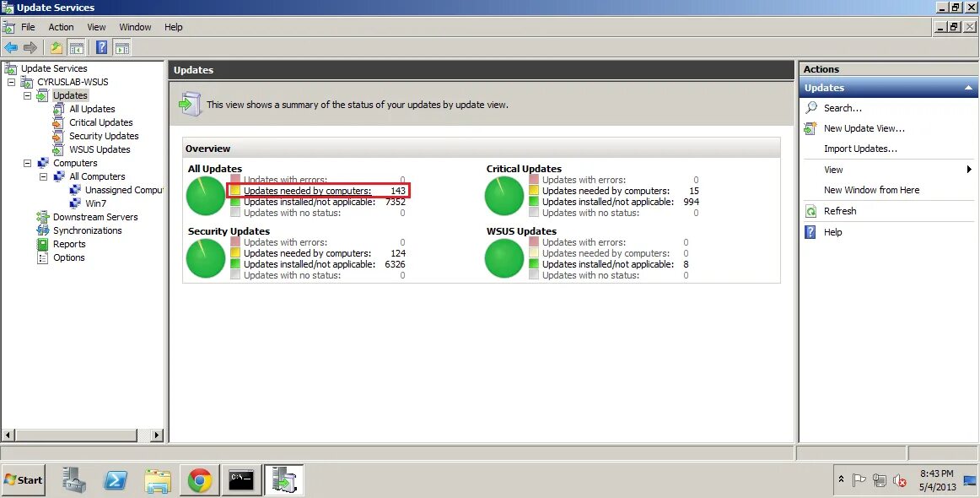Open the Window menu
Screen dimensions: 980x498
(x=135, y=27)
